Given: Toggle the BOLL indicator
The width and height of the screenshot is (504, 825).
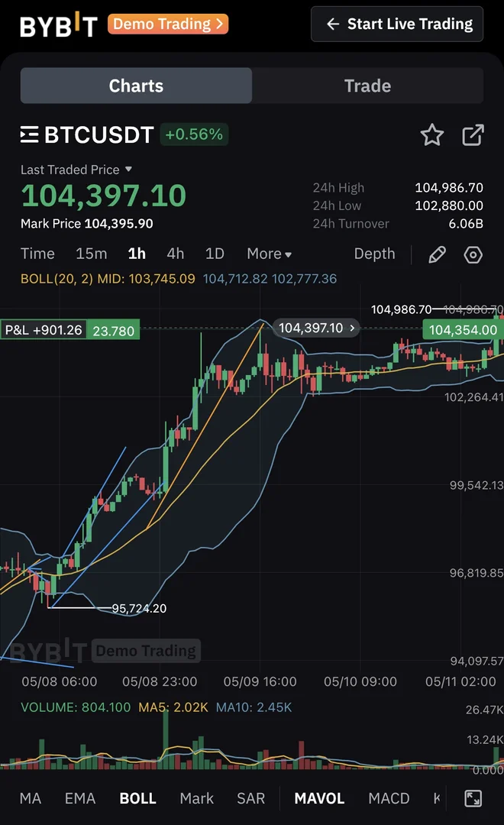Looking at the screenshot, I should click(x=137, y=798).
